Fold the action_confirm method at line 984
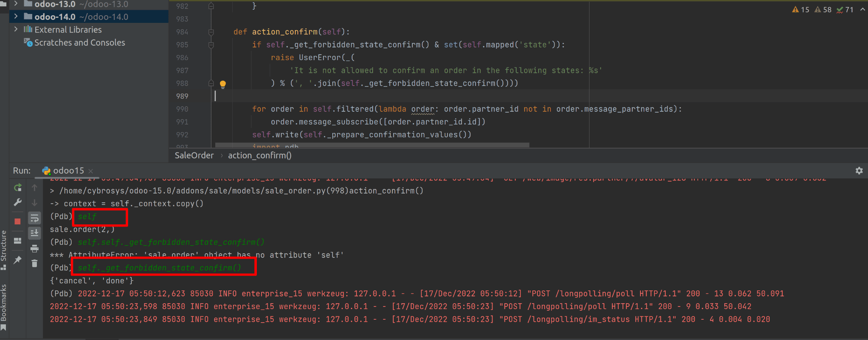This screenshot has height=340, width=868. click(x=211, y=32)
